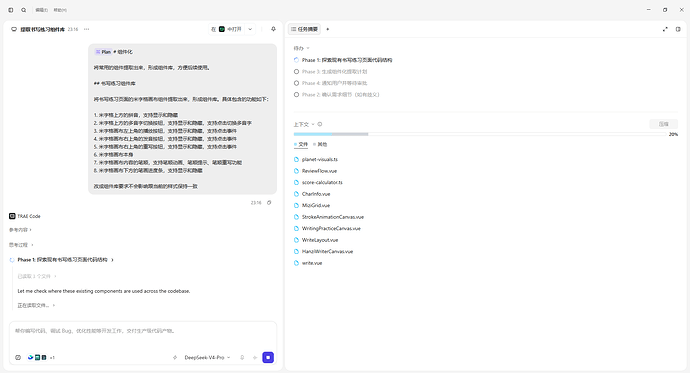Screen dimensions: 690x373
Task: Expand the 参考内容 section in chat
Action: (x=20, y=230)
